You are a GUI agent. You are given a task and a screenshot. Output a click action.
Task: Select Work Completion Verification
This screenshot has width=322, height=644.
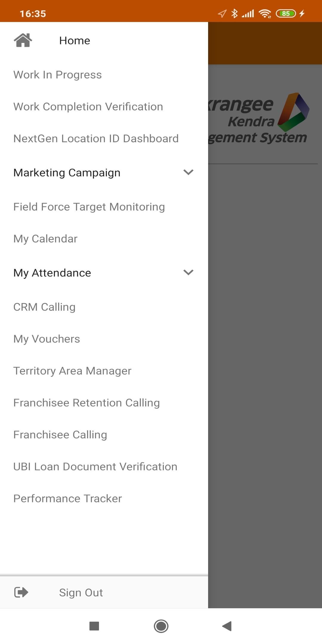(x=88, y=107)
